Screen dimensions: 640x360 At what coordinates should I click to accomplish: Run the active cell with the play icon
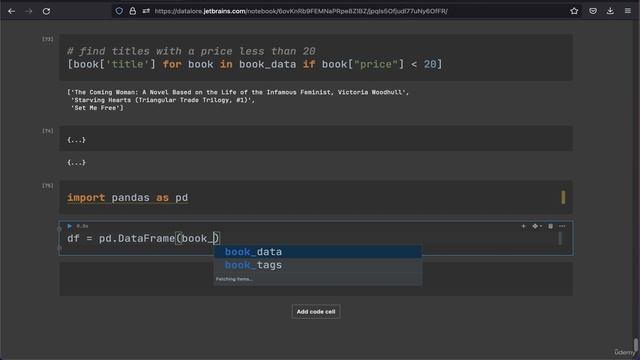69,226
